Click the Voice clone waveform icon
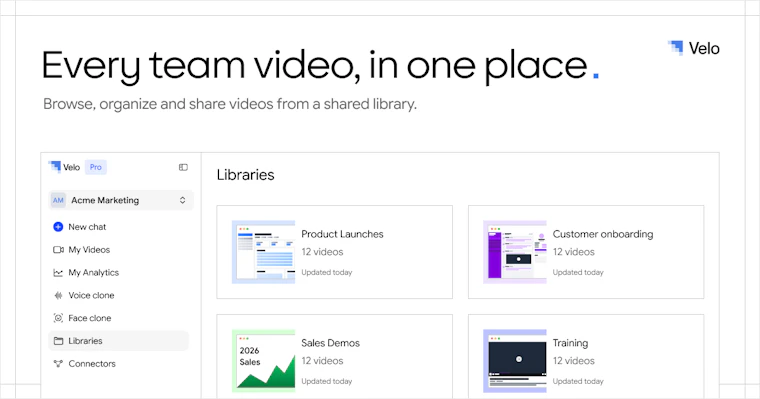 click(58, 295)
